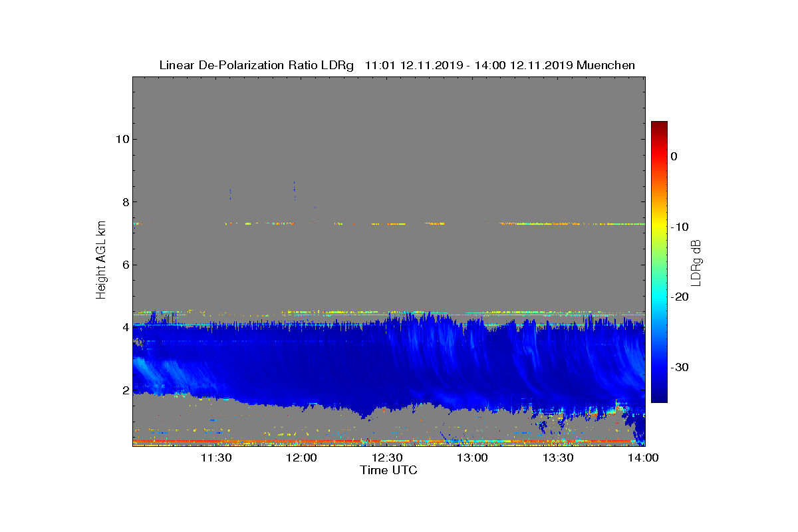Viewport: 798px width, 532px height.
Task: Click the dark red top of the colorbar
Action: click(x=659, y=126)
